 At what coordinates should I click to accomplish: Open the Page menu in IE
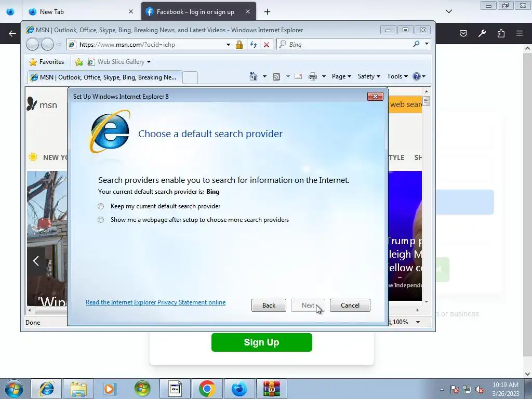(x=341, y=76)
